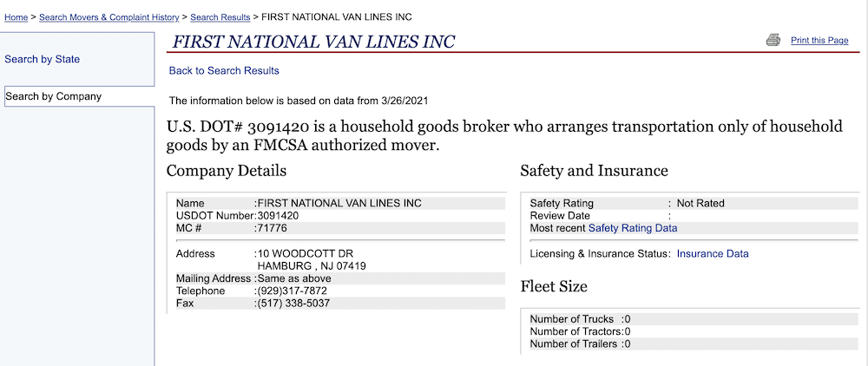
Task: Click the Search Results breadcrumb link
Action: pos(220,17)
